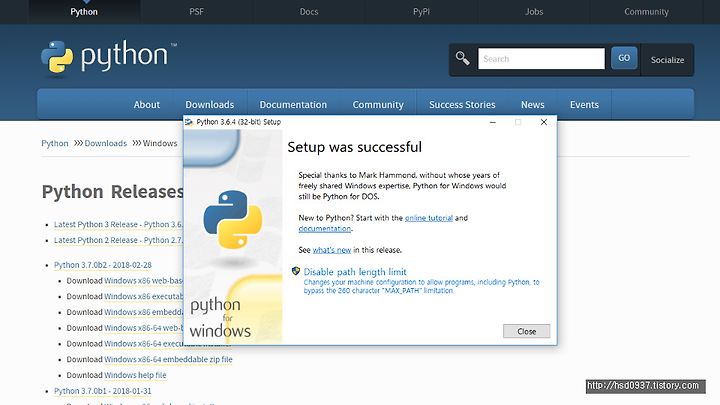Screen dimensions: 720x405
Task: Select the Python top-bar tab
Action: (84, 11)
